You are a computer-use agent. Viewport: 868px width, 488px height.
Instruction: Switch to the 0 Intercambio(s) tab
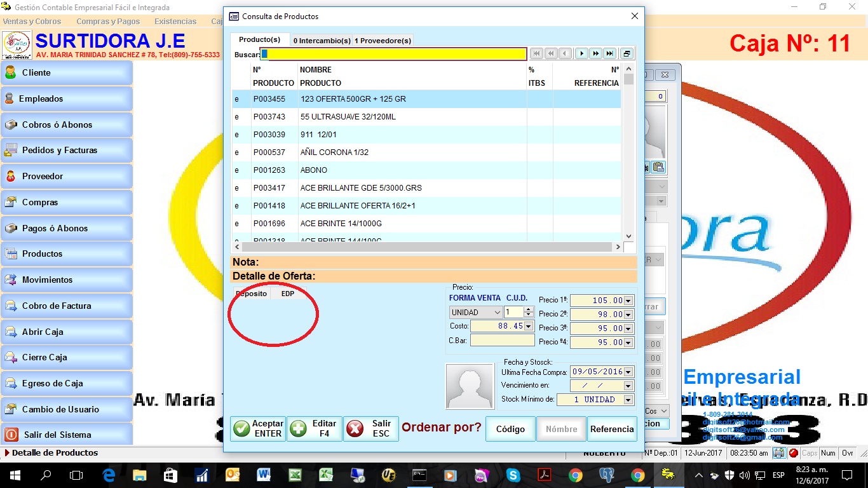click(x=322, y=41)
